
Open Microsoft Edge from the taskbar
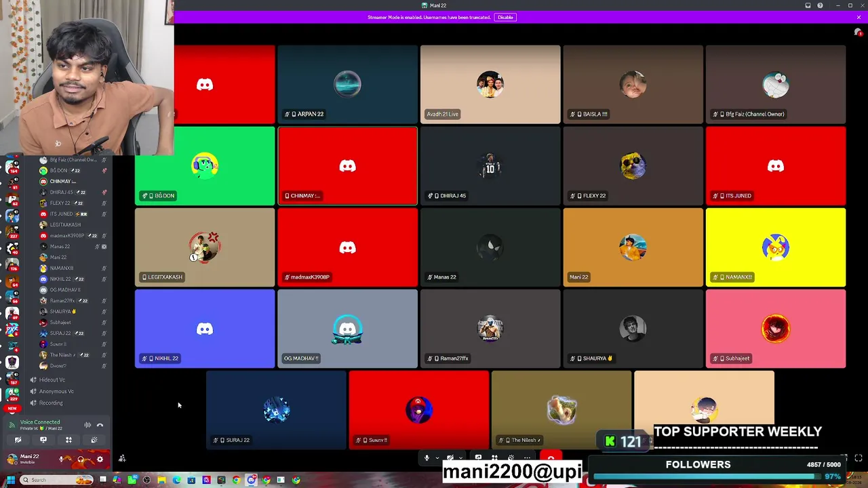click(x=176, y=480)
